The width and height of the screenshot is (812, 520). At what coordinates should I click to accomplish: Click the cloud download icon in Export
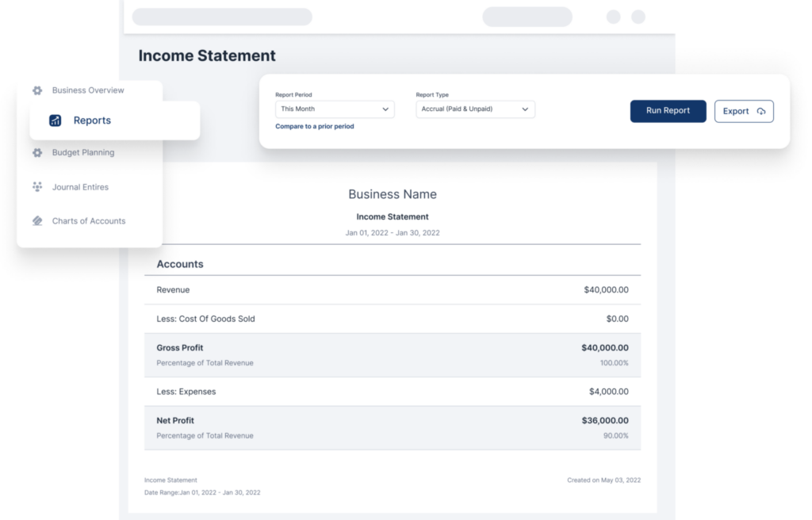[x=761, y=111]
